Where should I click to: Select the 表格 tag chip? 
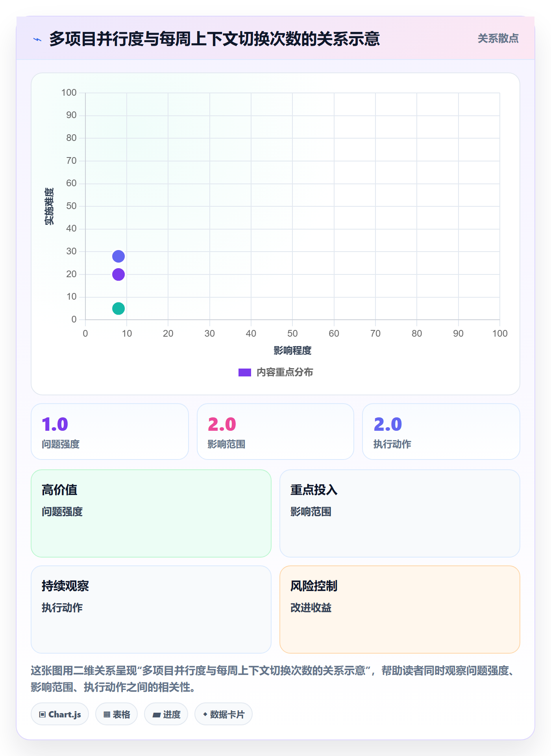[x=116, y=714]
